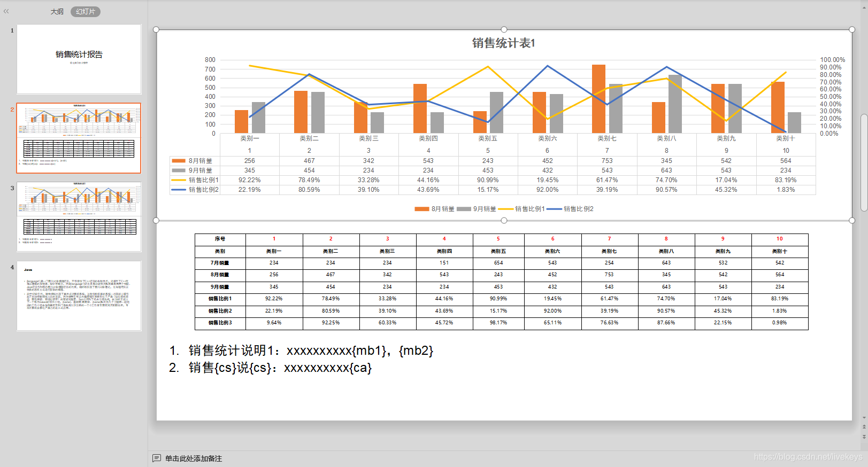Click the 800 primary axis label
Image resolution: width=868 pixels, height=467 pixels.
(x=210, y=60)
